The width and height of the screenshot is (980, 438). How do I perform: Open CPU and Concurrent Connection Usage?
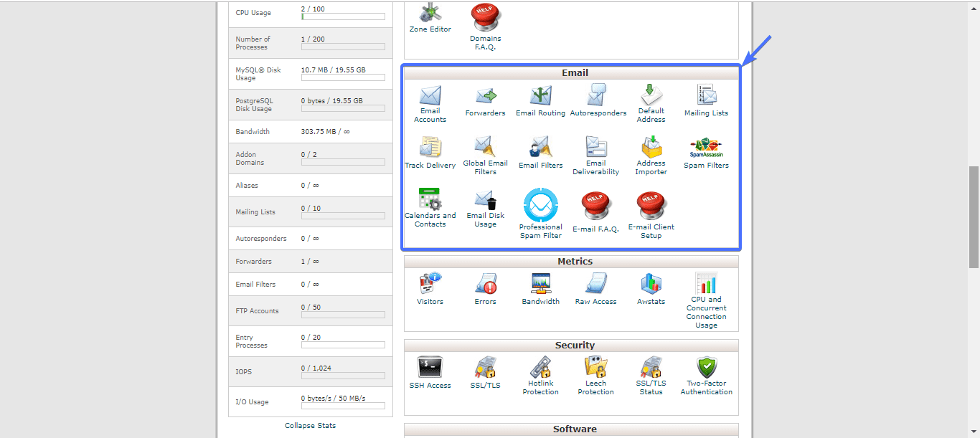706,300
